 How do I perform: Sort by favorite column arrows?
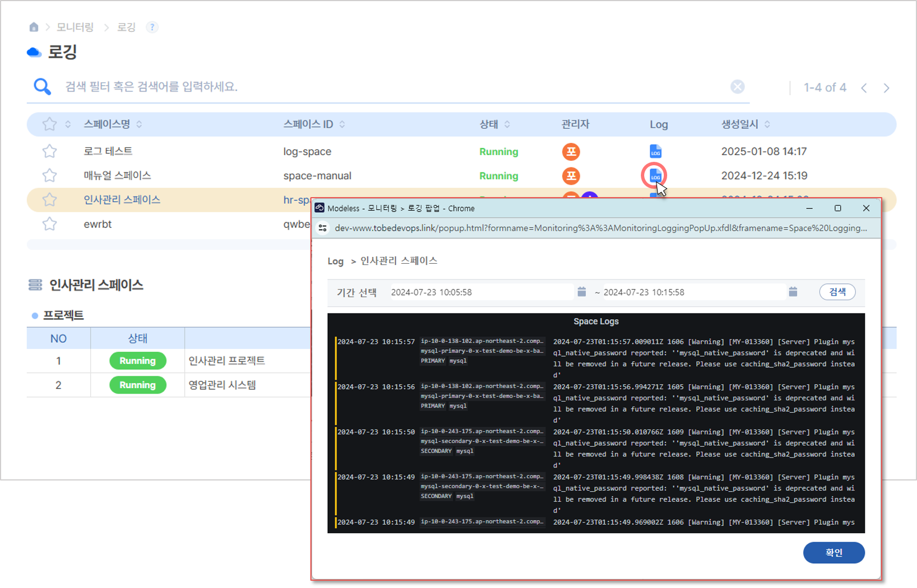[x=68, y=124]
